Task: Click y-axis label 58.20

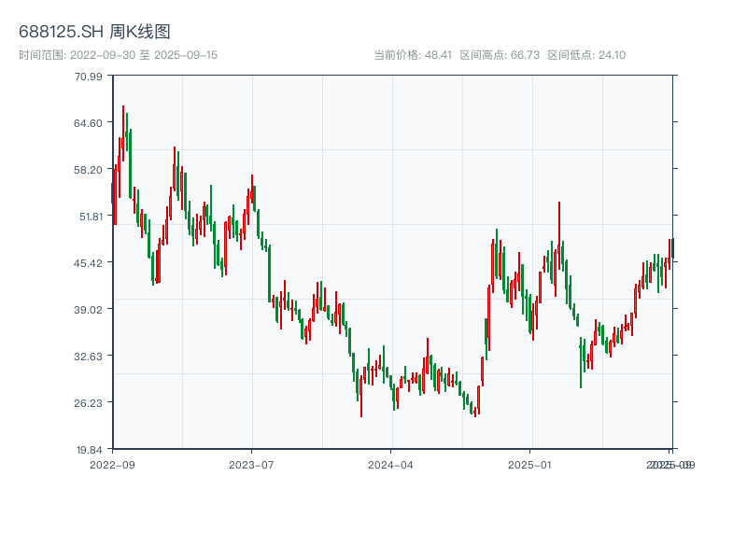Action: pyautogui.click(x=88, y=170)
